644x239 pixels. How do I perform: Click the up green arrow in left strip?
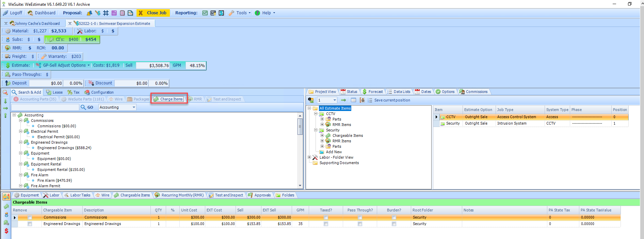point(5,116)
